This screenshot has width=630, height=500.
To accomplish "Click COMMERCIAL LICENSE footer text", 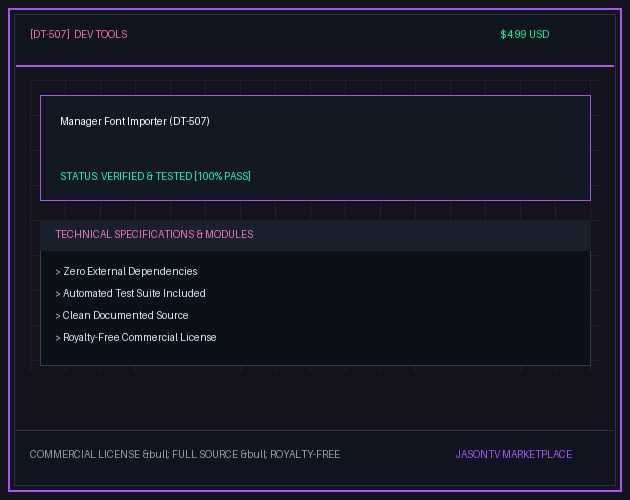I will [85, 454].
